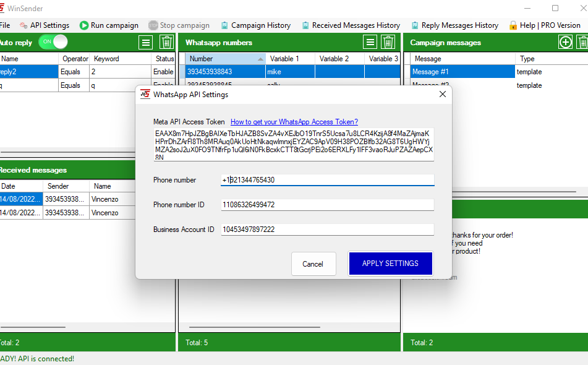Click the Type column header in Campaign messages
This screenshot has height=365, width=588.
point(552,59)
